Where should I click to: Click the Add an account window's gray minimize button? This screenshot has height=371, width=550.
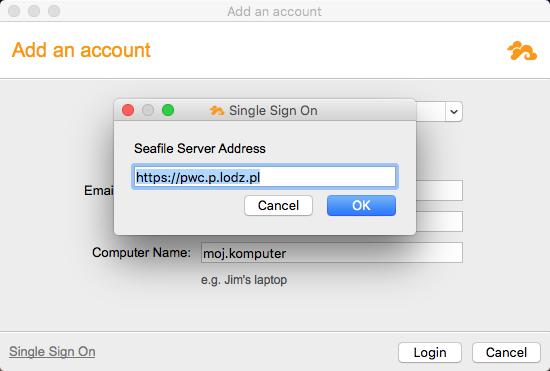click(x=34, y=11)
